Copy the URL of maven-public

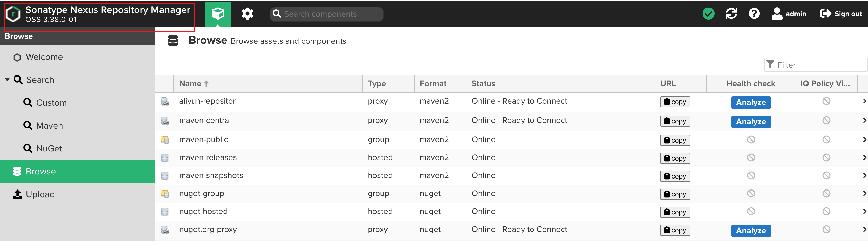(675, 140)
